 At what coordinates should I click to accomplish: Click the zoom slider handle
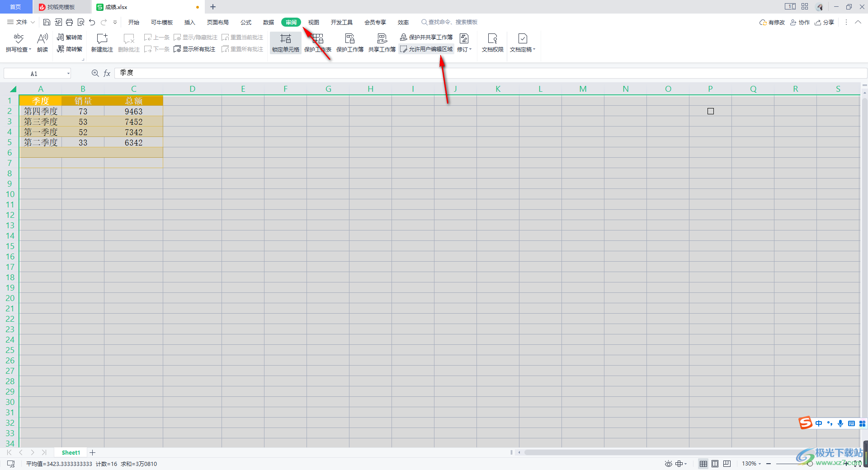click(x=810, y=464)
